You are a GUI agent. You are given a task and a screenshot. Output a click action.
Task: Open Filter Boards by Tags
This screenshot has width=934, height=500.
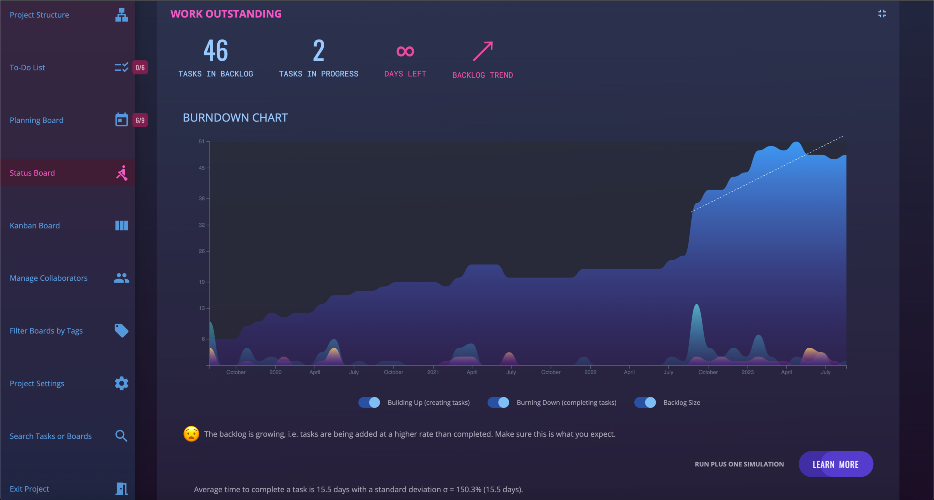(x=46, y=331)
